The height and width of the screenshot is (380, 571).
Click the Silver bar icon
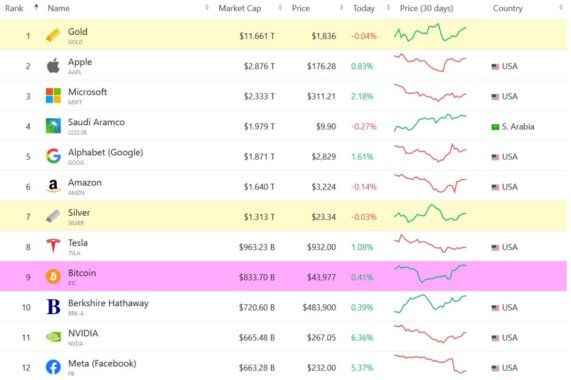click(53, 216)
